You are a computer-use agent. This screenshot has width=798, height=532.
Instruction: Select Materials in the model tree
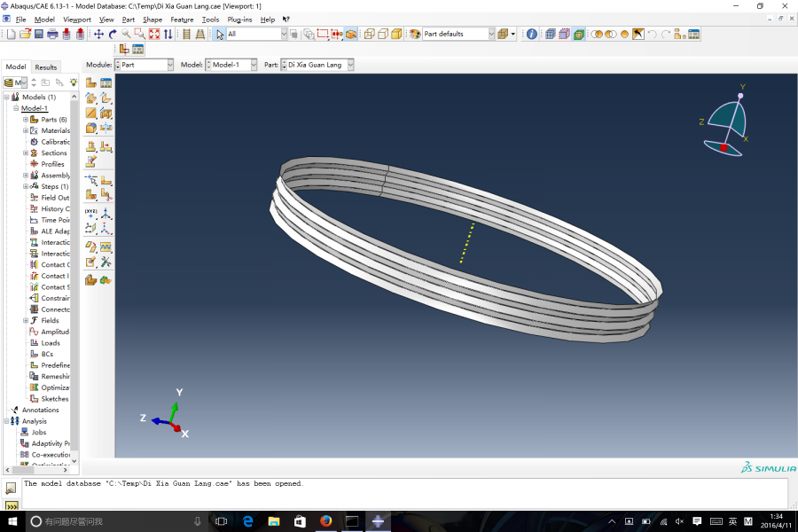[55, 130]
